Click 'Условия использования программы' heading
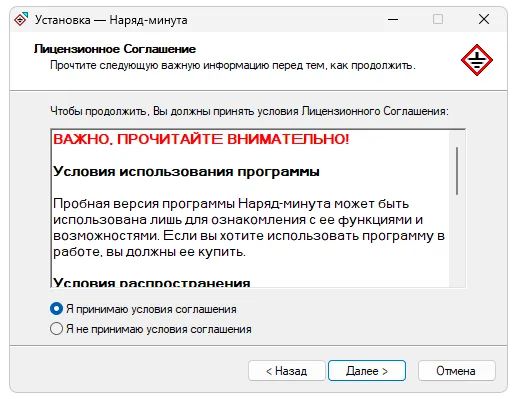The height and width of the screenshot is (399, 515). (186, 172)
